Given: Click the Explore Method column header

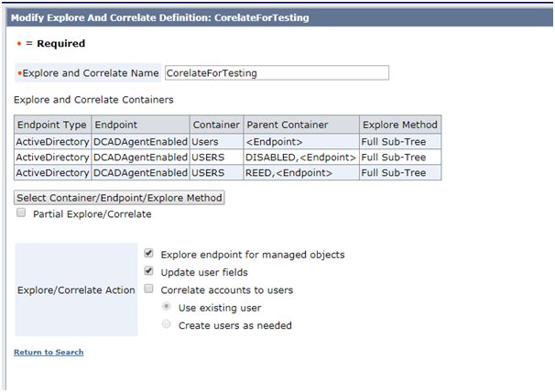Looking at the screenshot, I should [x=400, y=125].
